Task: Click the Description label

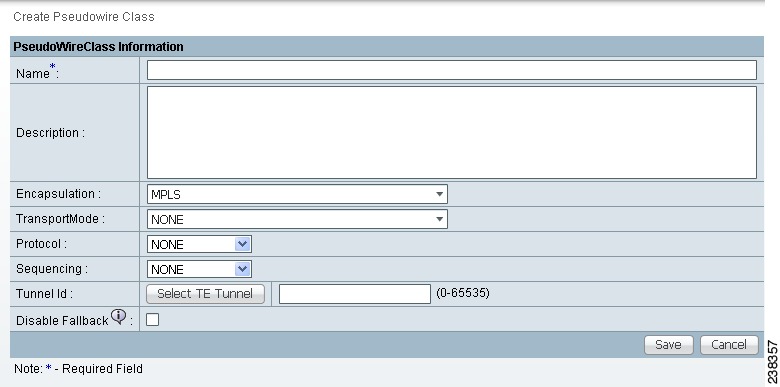Action: pos(50,133)
